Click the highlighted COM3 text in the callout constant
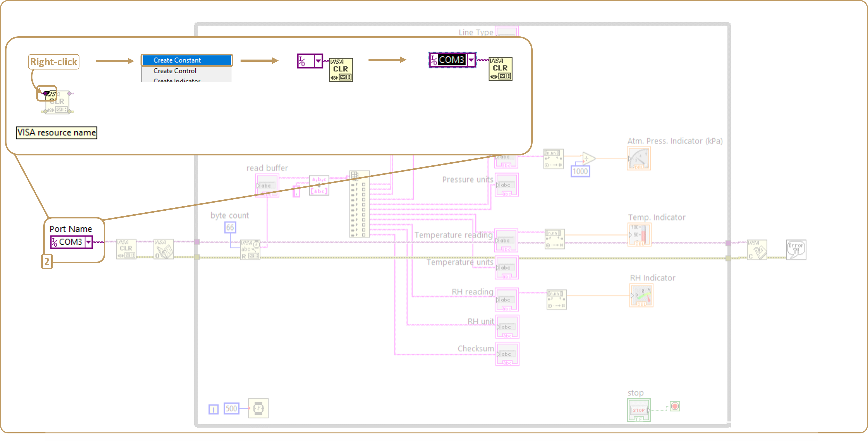This screenshot has height=441, width=868. (x=451, y=60)
